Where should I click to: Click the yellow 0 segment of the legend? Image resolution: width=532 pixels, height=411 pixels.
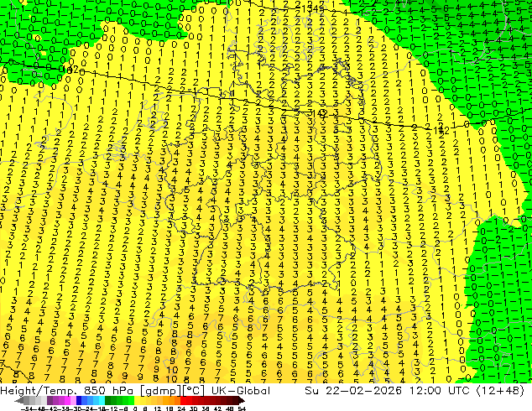(x=137, y=400)
